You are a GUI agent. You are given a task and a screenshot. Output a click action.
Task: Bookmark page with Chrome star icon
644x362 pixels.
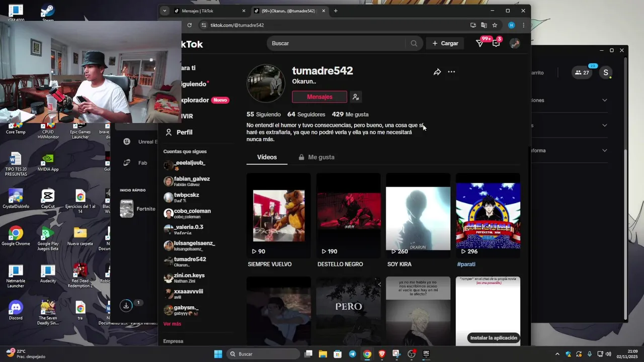(x=495, y=25)
